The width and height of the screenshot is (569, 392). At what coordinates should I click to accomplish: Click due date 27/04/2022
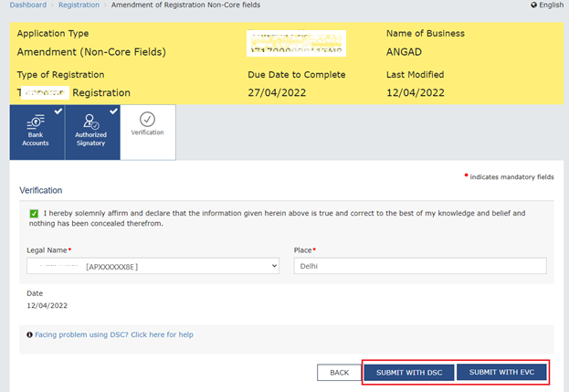[277, 92]
